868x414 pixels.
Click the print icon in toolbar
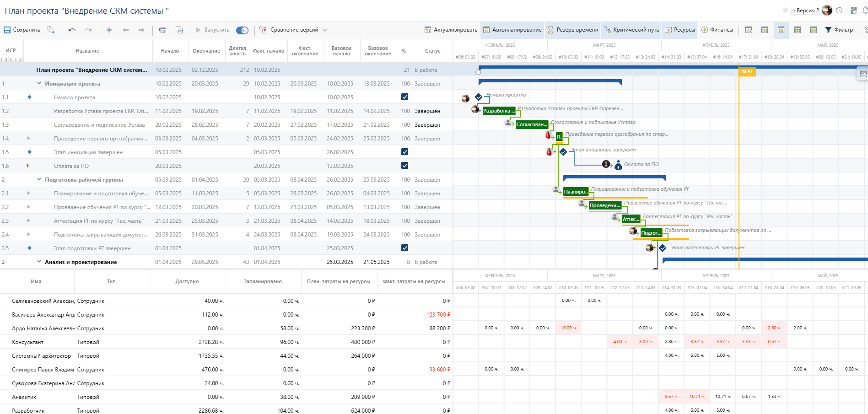(162, 30)
